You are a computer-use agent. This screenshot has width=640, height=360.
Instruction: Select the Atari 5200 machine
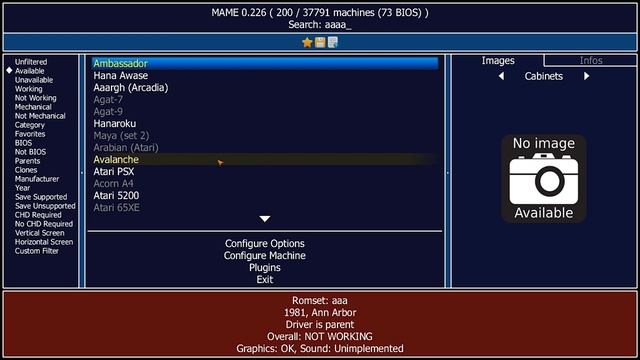point(265,196)
